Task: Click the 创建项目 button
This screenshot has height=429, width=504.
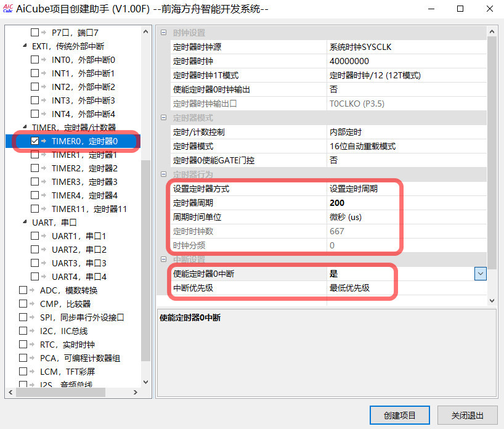Action: (x=399, y=415)
